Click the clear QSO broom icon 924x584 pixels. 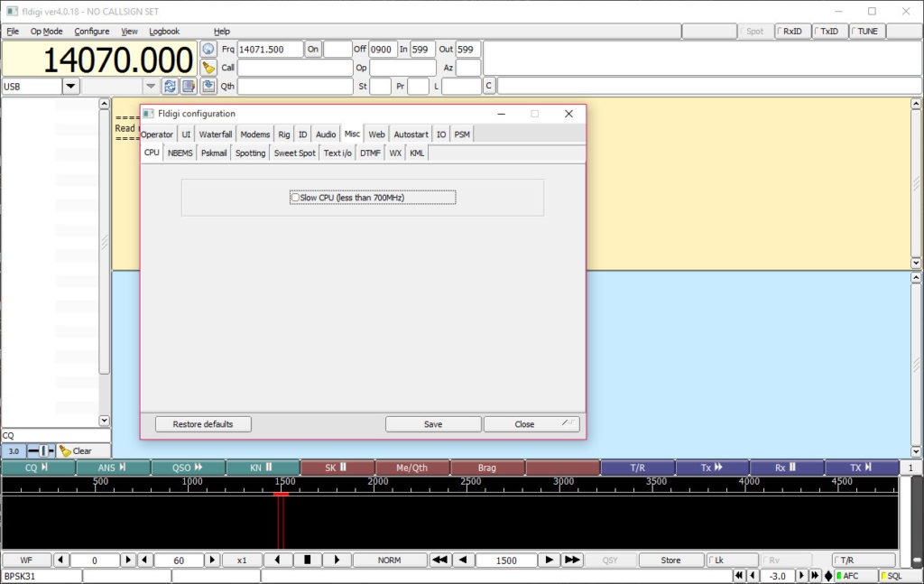coord(208,68)
